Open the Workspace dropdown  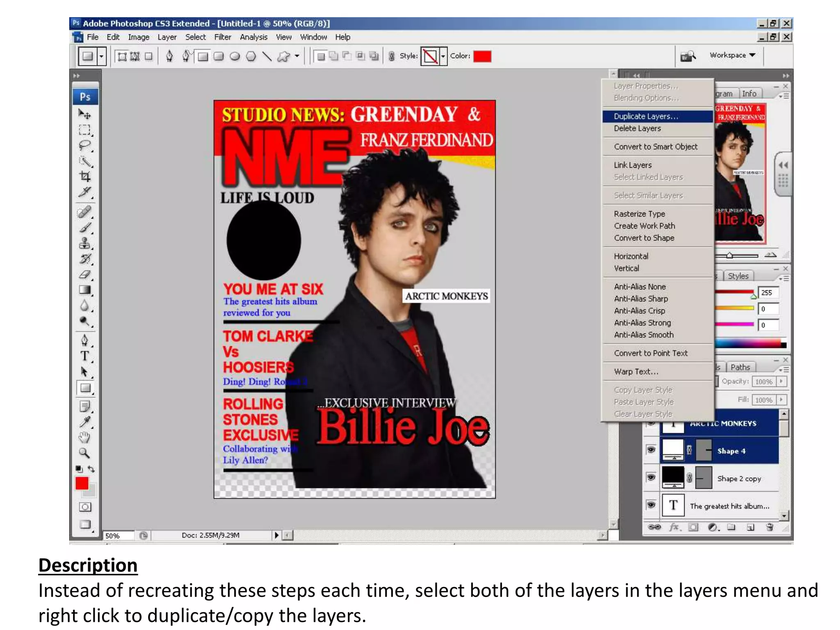click(x=732, y=55)
